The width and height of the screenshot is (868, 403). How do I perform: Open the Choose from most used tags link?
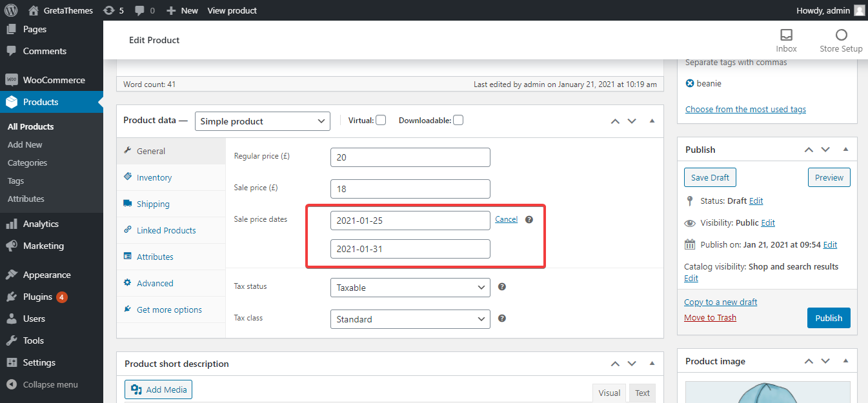(x=745, y=109)
